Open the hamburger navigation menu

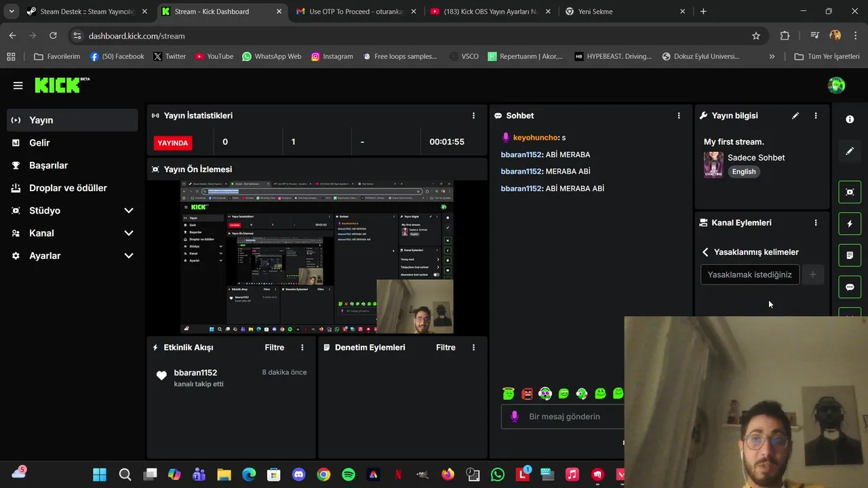click(x=18, y=85)
